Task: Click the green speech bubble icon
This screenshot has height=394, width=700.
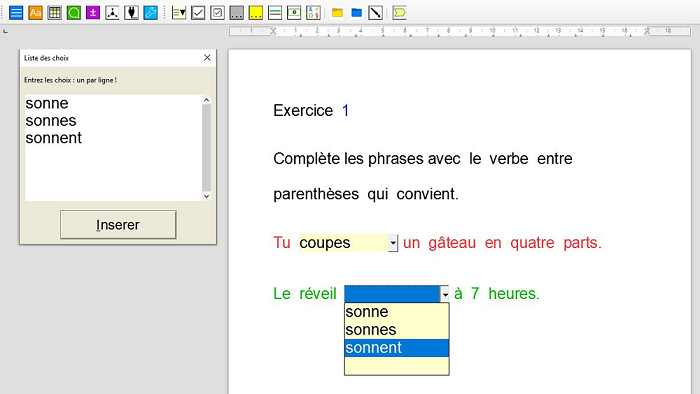Action: point(74,12)
